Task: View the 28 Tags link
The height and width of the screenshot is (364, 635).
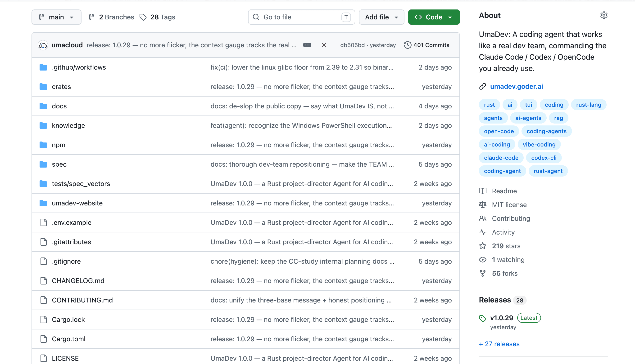Action: 157,17
